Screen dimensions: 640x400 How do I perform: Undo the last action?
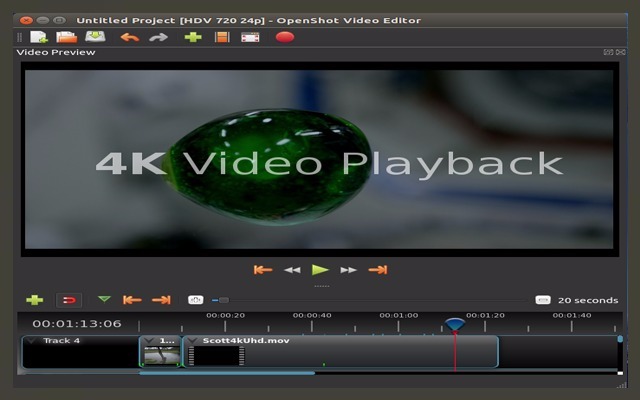coord(130,37)
